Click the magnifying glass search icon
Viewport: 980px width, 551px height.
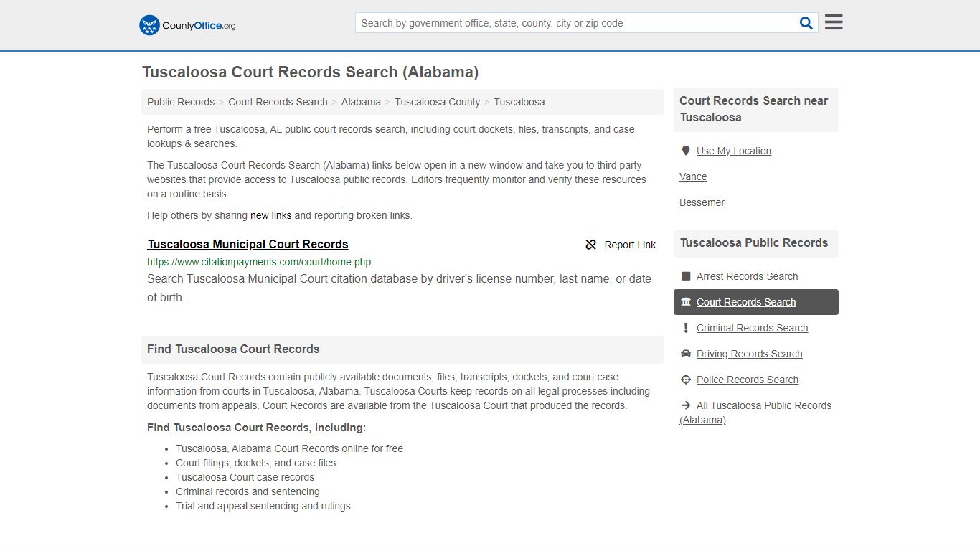tap(806, 23)
